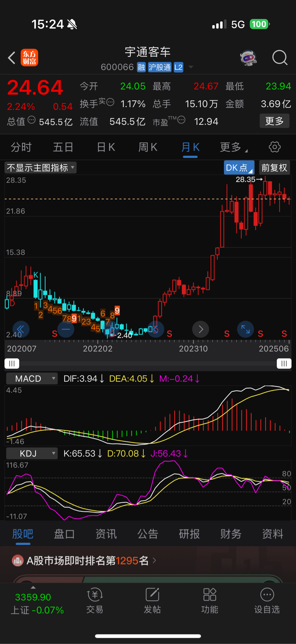Tap the 202310 date label on the chart axis
This screenshot has width=296, height=644.
(x=193, y=349)
